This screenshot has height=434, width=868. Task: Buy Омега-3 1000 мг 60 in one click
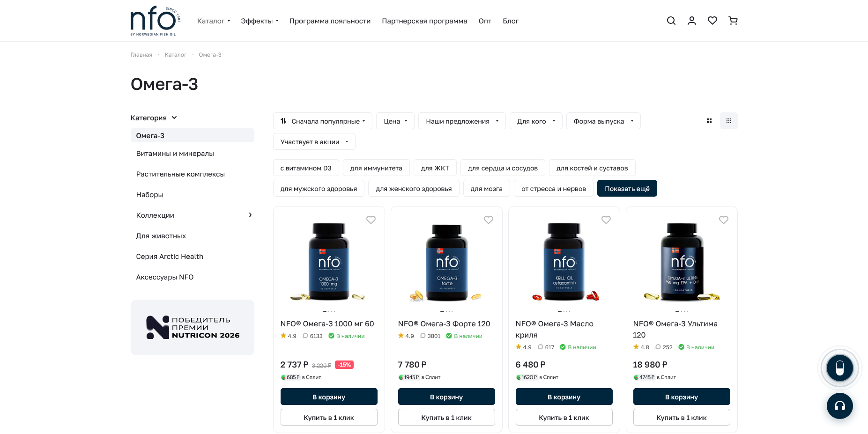click(329, 417)
